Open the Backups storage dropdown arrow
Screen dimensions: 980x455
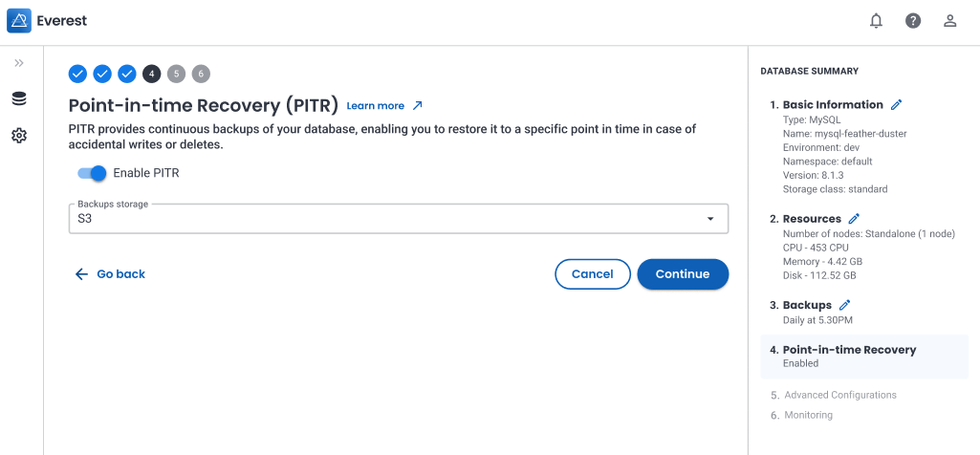point(709,219)
